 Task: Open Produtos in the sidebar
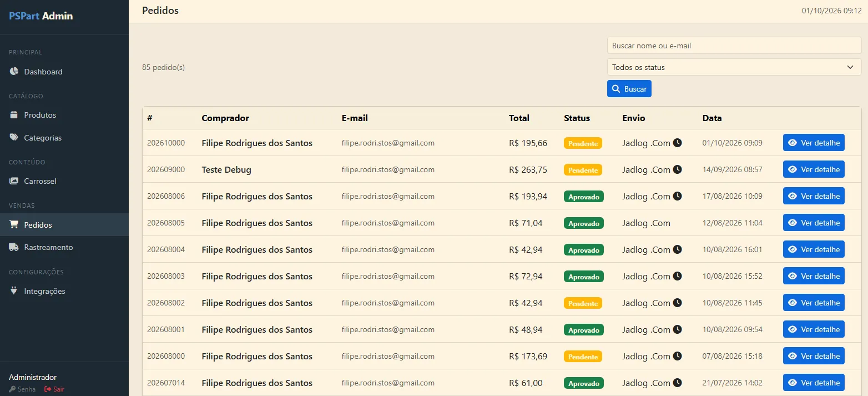[x=64, y=115]
